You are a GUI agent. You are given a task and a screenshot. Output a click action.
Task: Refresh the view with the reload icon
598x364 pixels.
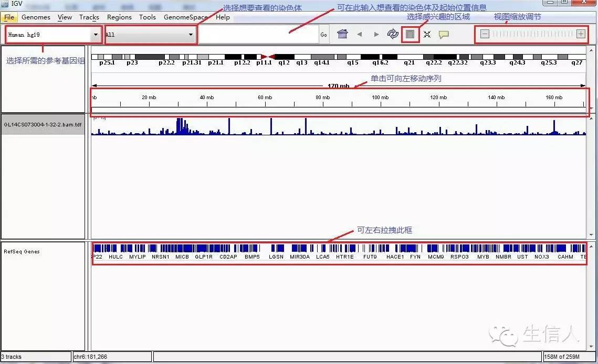393,34
